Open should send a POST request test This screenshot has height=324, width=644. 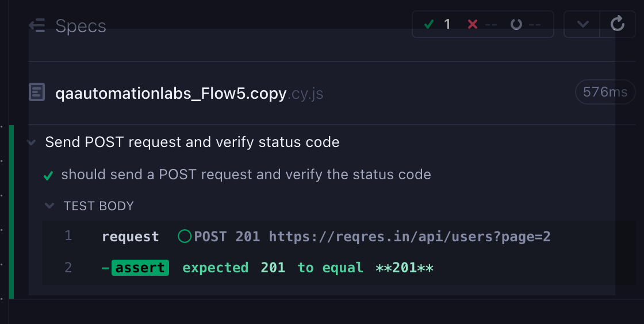pyautogui.click(x=246, y=175)
